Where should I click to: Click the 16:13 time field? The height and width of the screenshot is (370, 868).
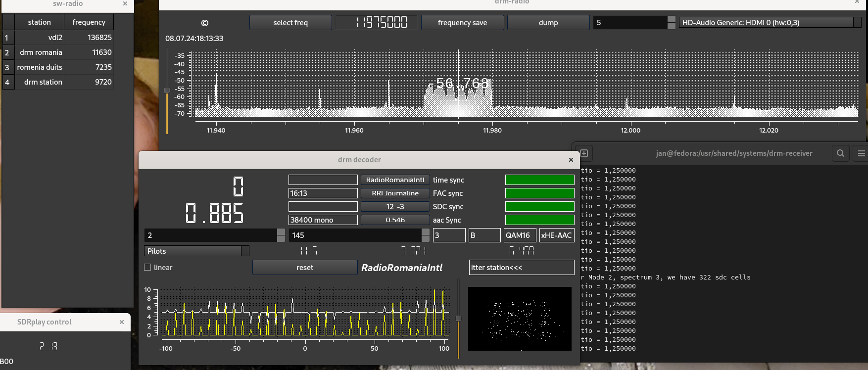coord(323,193)
